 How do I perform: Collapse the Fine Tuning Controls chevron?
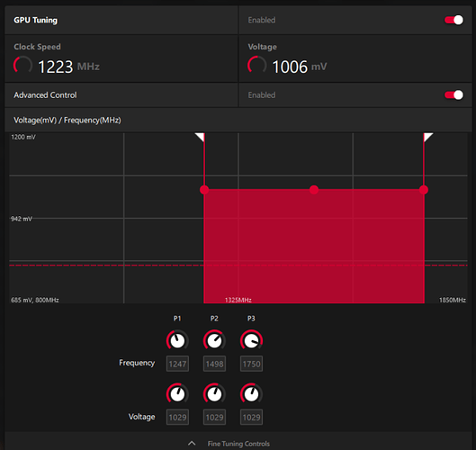[x=192, y=444]
